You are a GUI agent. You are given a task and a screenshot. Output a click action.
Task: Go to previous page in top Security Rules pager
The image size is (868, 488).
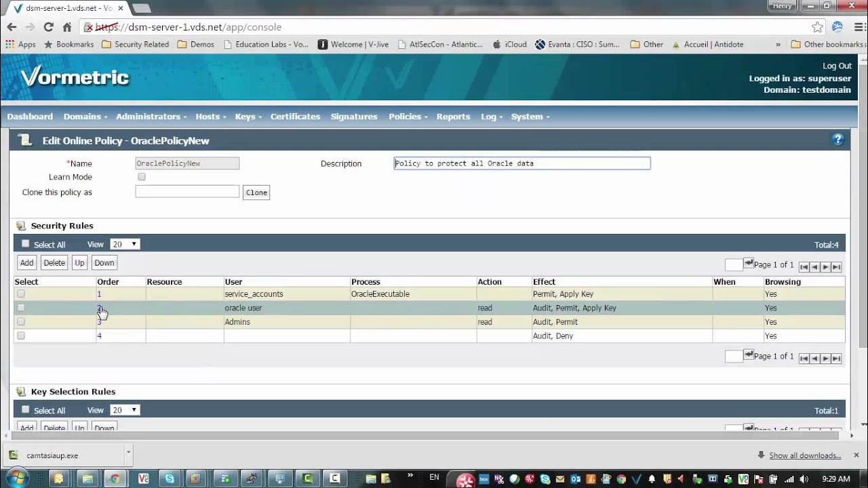815,267
